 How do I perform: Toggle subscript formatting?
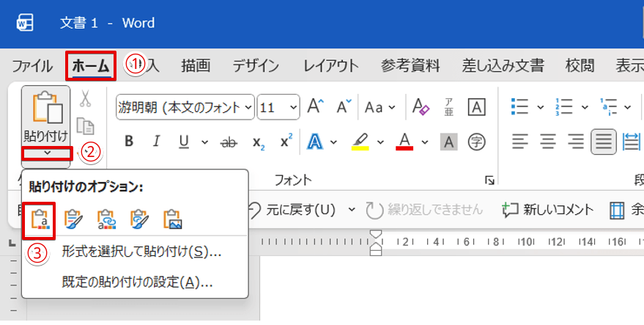tap(259, 143)
